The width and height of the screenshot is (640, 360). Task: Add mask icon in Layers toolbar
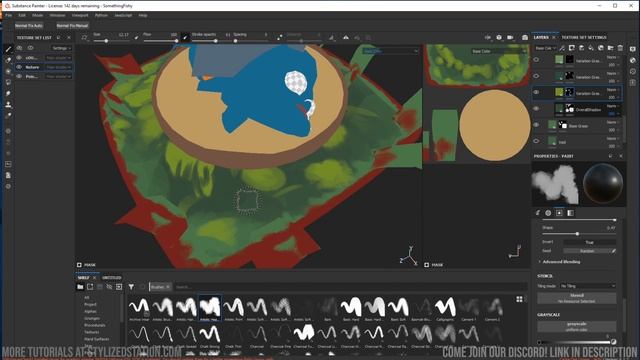[x=572, y=48]
